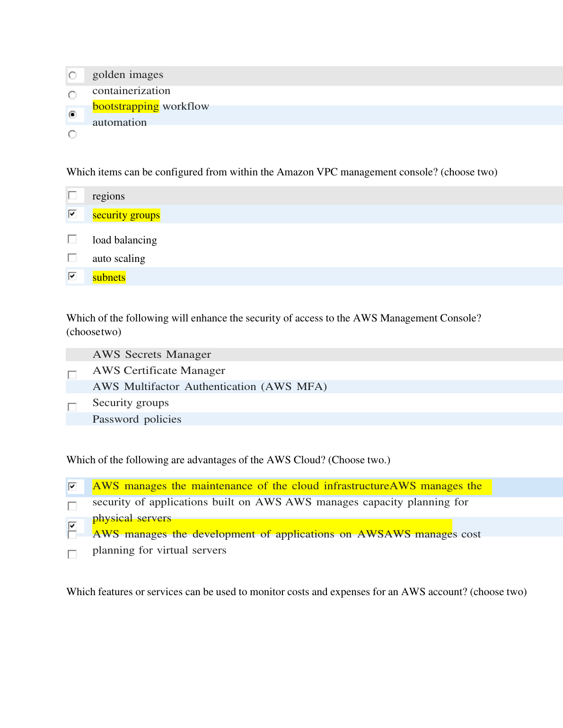
Task: Tick the "auto scaling" checkbox
Action: (x=72, y=258)
